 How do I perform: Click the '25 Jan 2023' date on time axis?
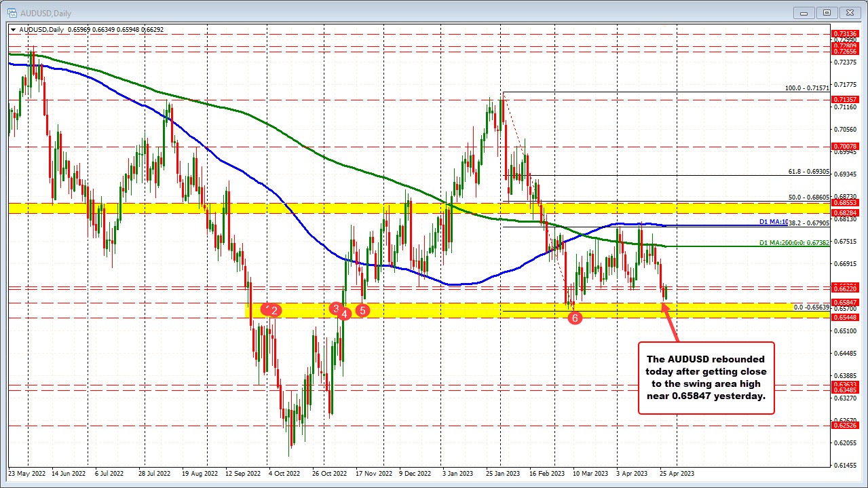click(503, 473)
